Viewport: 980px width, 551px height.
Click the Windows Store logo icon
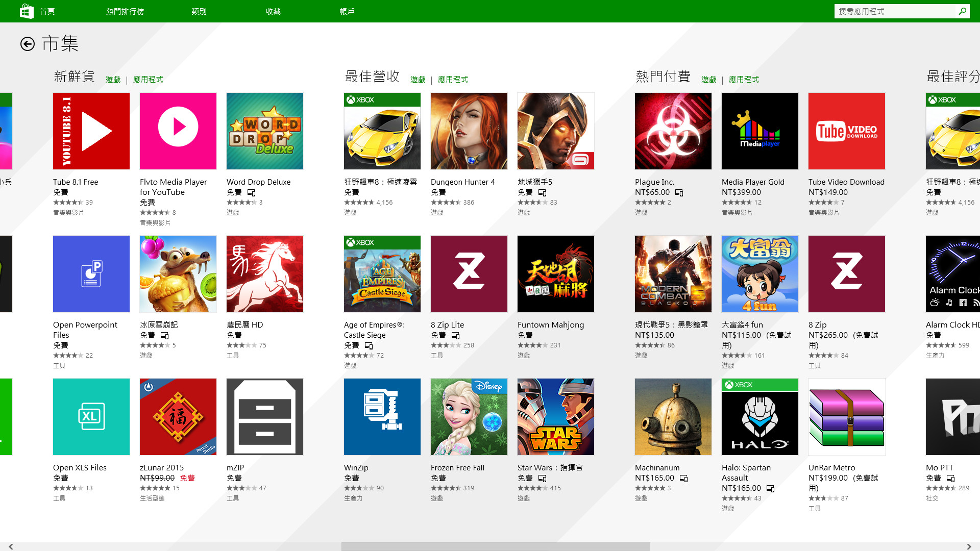coord(27,11)
